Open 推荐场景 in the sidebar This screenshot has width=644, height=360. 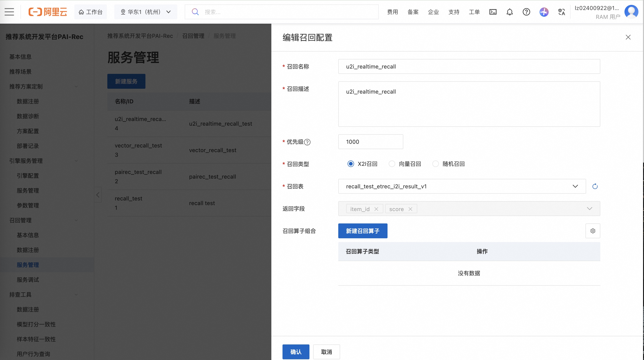[20, 72]
